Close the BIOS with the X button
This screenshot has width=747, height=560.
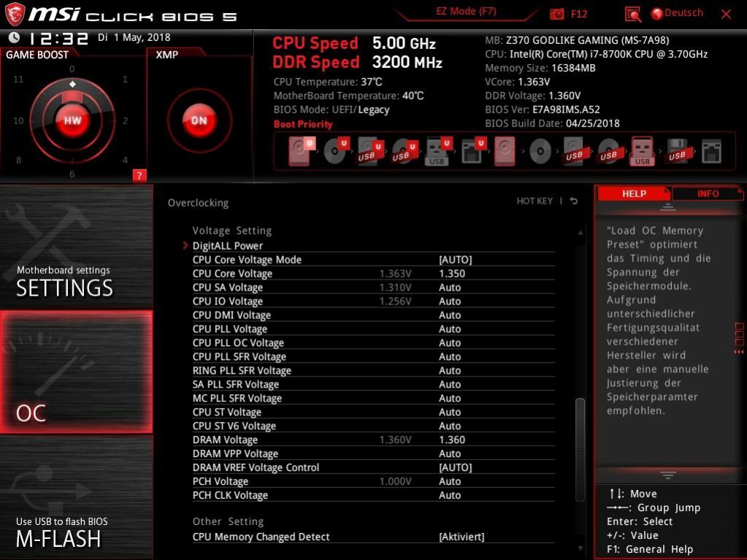pos(726,15)
